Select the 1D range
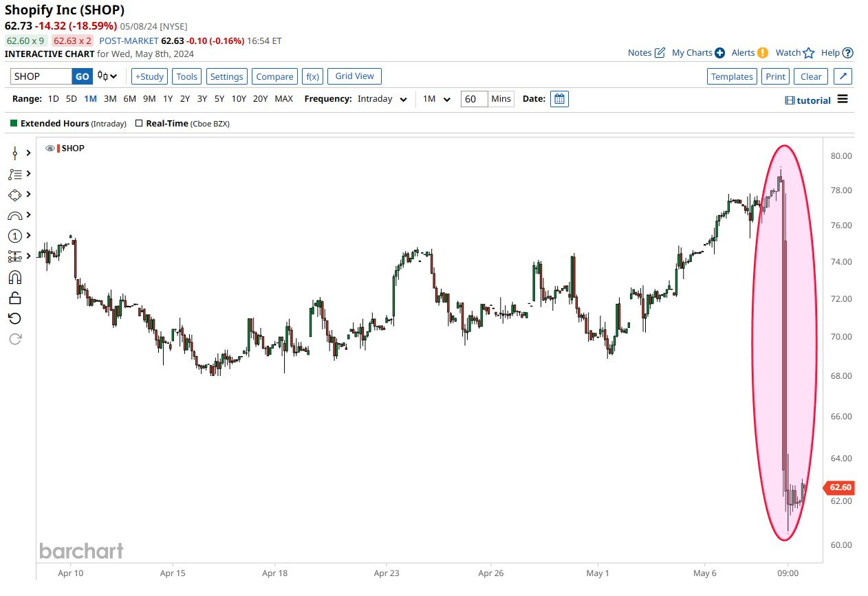Viewport: 868px width, 596px height. coord(53,99)
